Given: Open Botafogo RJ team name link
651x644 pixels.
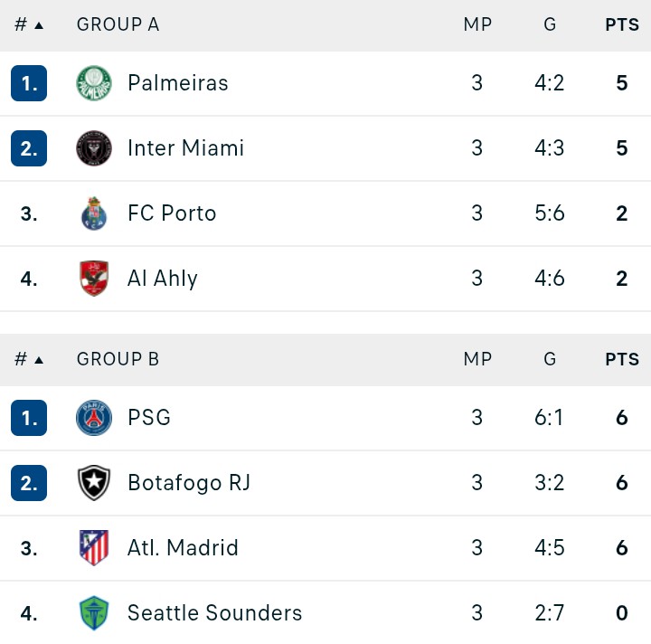Looking at the screenshot, I should (189, 483).
